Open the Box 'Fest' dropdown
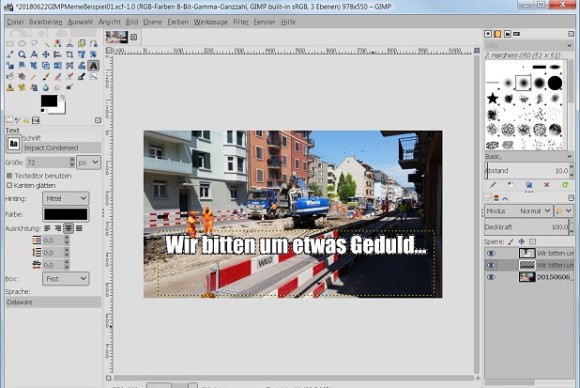The height and width of the screenshot is (388, 580). tap(66, 279)
